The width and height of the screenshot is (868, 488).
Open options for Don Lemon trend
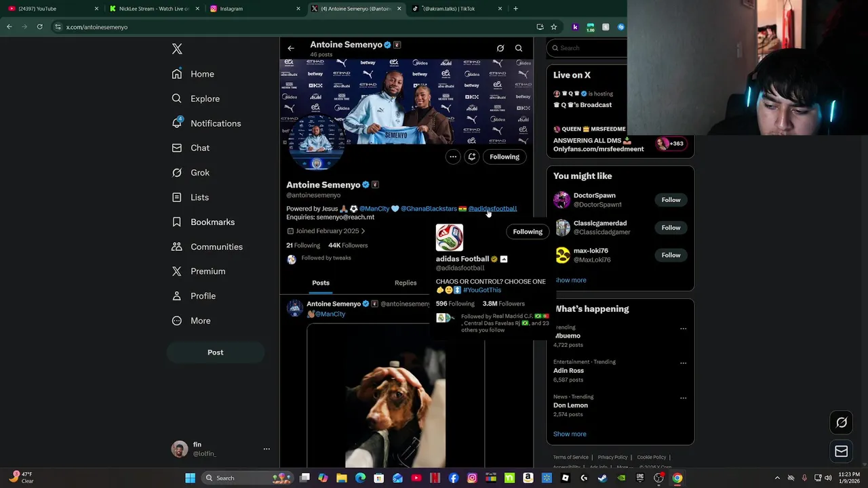coord(683,398)
